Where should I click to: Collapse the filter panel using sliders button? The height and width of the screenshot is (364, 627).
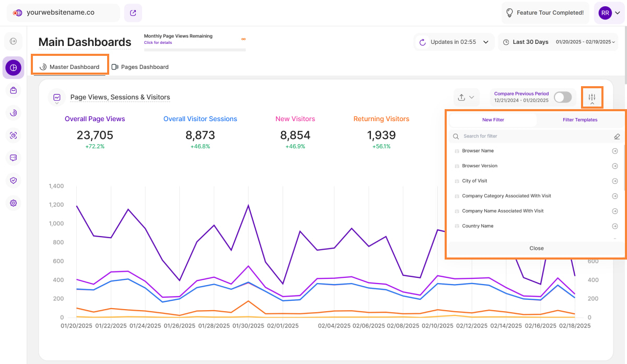592,98
